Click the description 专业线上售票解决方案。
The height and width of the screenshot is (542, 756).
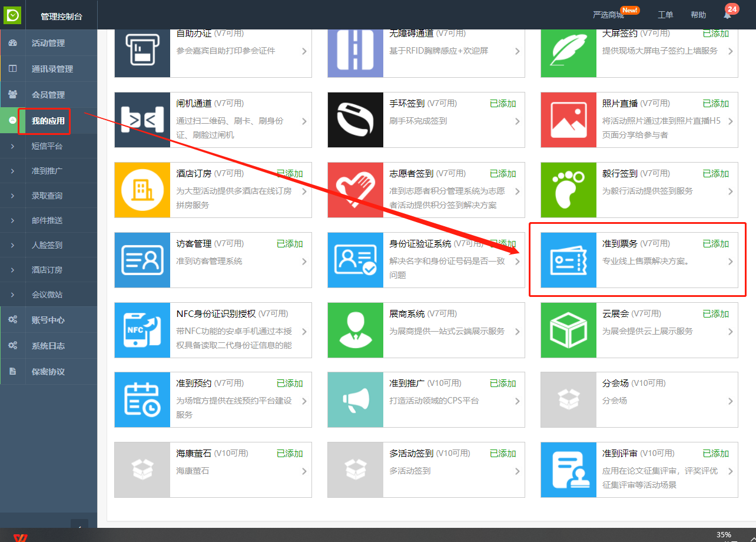(x=645, y=261)
